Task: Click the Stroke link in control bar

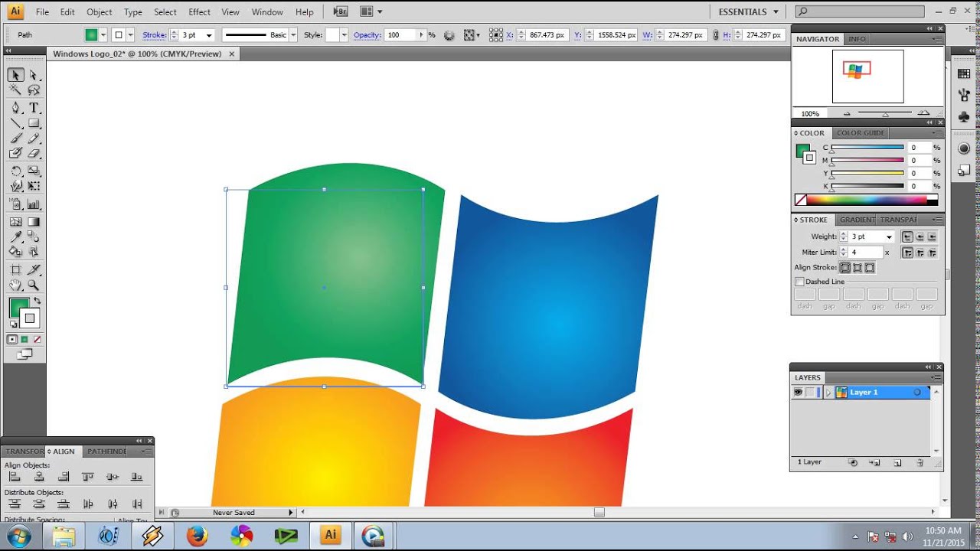Action: [154, 35]
